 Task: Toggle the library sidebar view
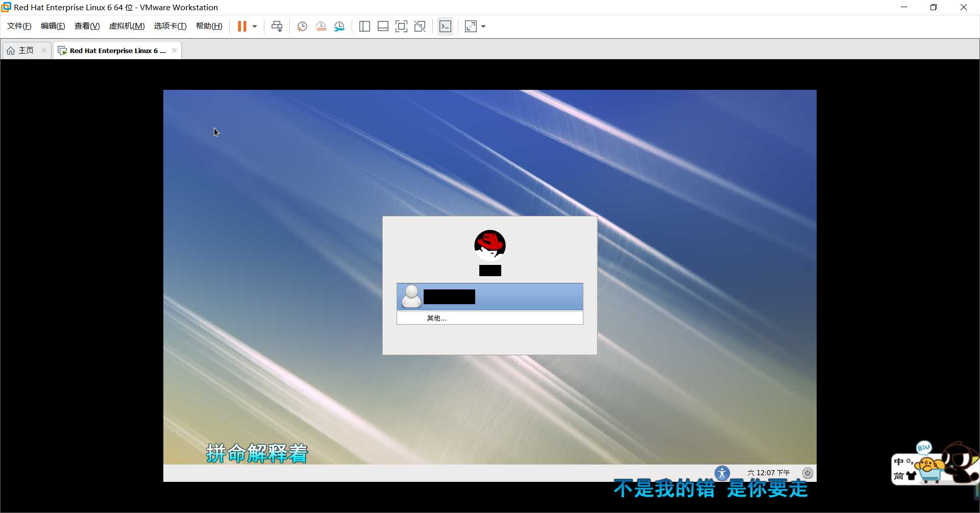click(364, 27)
